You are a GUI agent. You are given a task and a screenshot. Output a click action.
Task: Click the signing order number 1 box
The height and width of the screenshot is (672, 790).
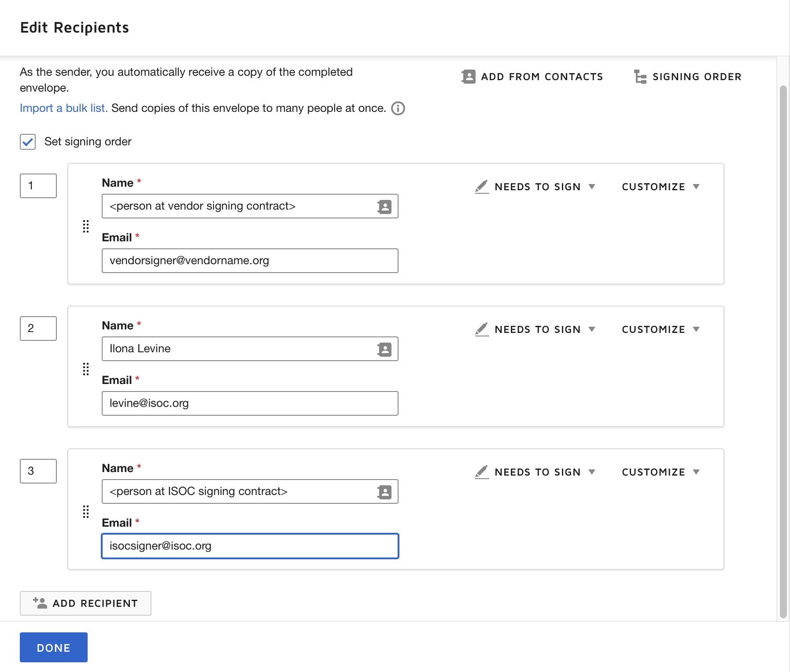[x=38, y=186]
